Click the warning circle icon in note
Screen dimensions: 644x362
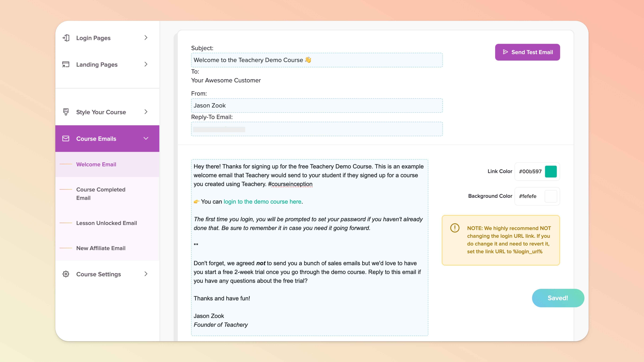[x=455, y=228]
